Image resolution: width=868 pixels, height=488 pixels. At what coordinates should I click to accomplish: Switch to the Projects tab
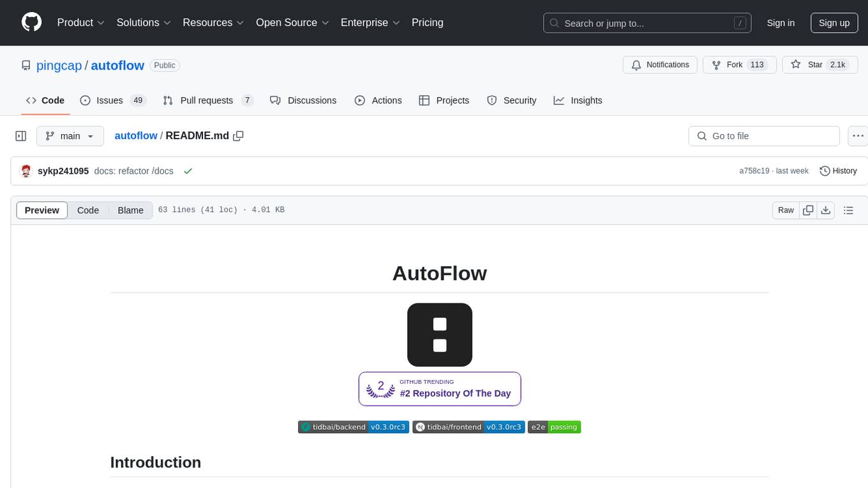click(x=444, y=100)
